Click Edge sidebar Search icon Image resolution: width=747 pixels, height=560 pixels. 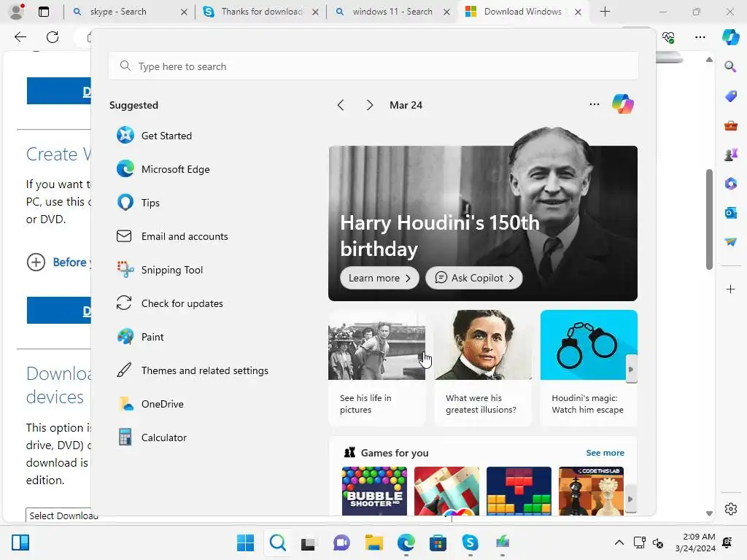point(730,66)
